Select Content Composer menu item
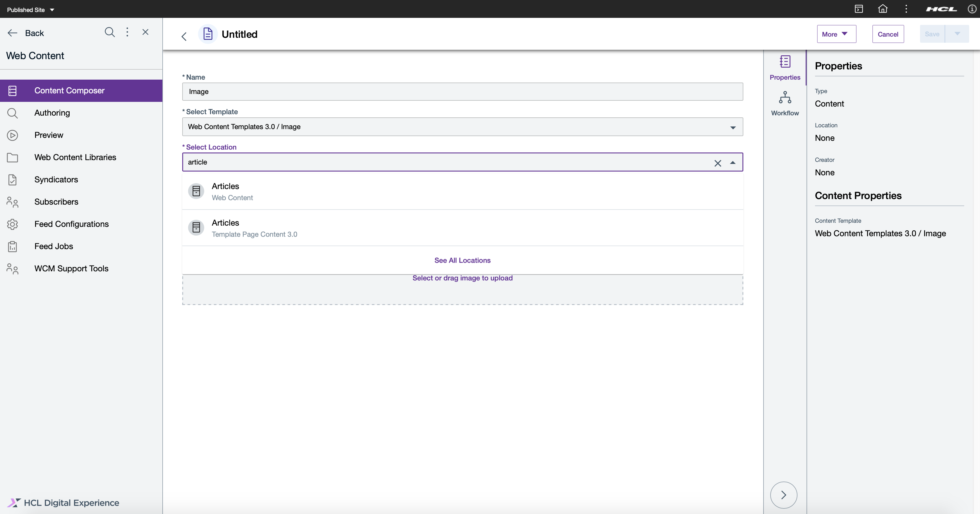This screenshot has width=980, height=514. coord(81,91)
